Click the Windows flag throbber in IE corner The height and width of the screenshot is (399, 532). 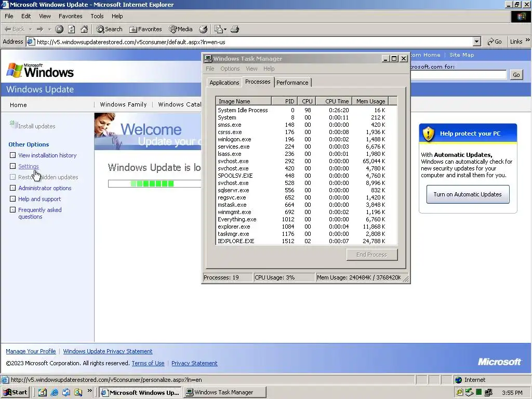click(521, 16)
